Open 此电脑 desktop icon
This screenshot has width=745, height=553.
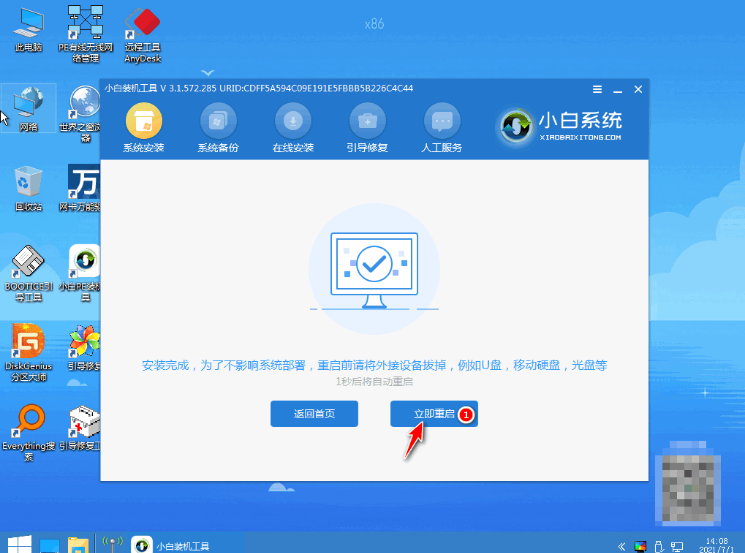tap(29, 29)
